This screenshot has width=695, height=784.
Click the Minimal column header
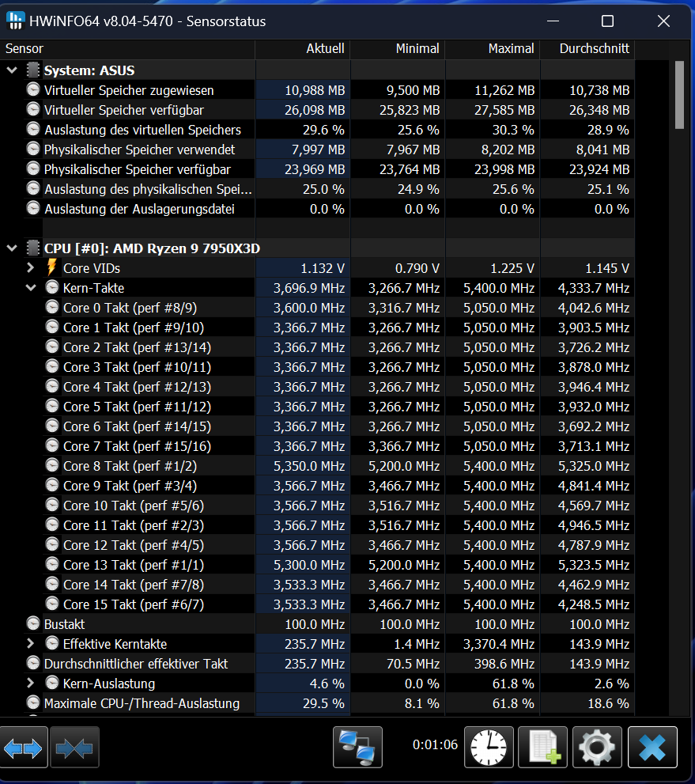[x=398, y=48]
